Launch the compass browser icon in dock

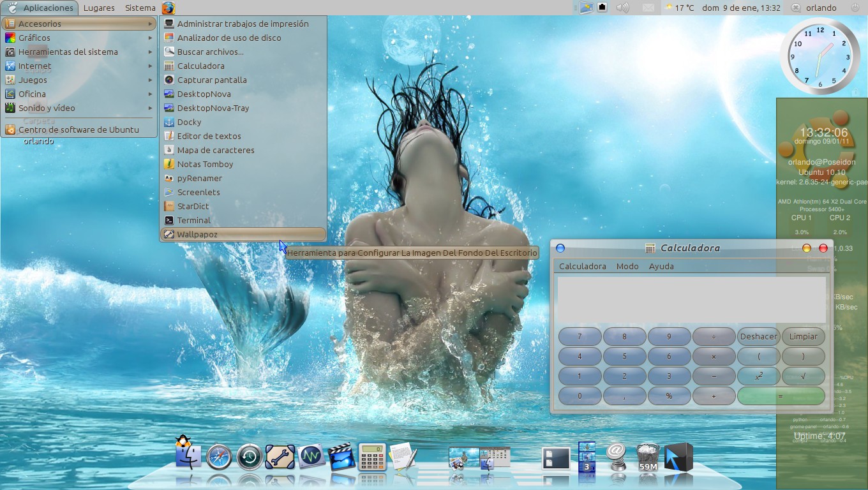(x=219, y=457)
